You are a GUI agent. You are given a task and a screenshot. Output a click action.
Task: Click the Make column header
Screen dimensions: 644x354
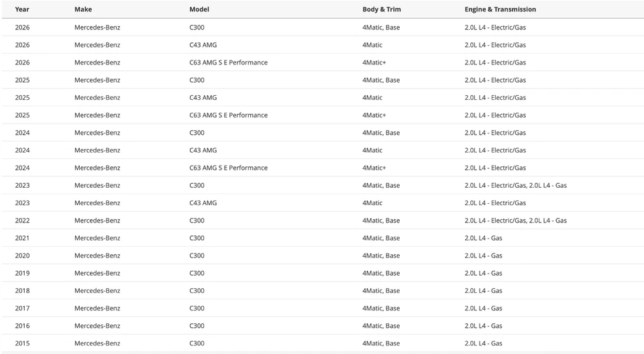[x=83, y=9]
